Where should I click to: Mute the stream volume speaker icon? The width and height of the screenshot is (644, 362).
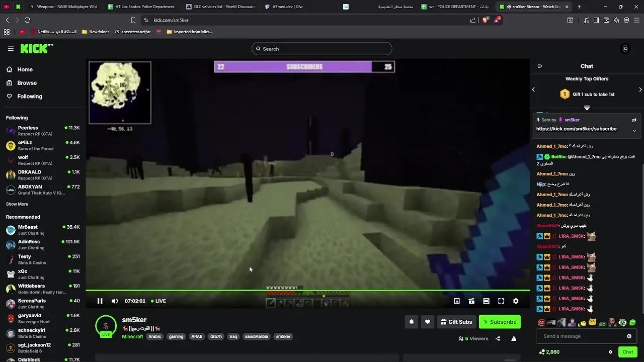115,301
